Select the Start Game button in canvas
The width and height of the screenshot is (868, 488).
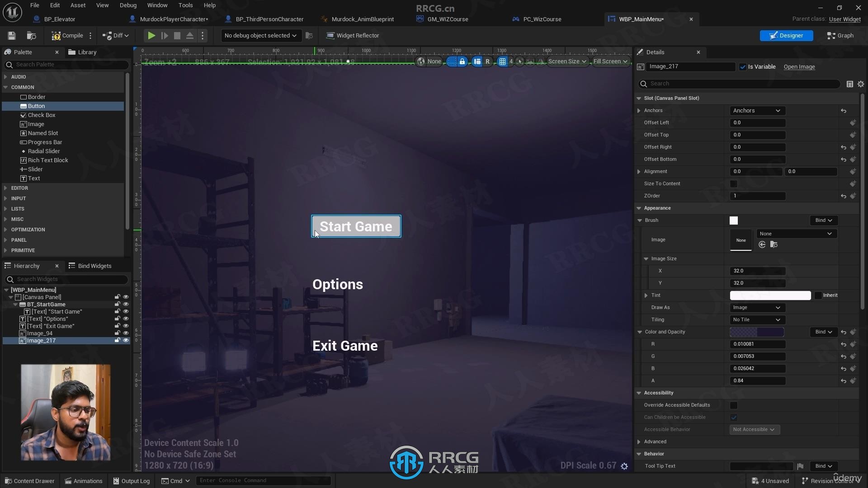(356, 226)
